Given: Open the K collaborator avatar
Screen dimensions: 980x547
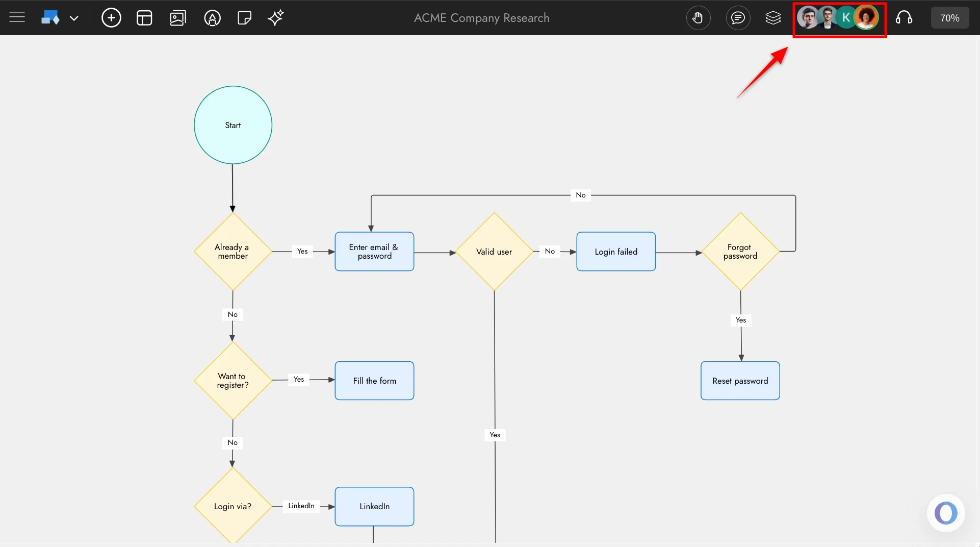Looking at the screenshot, I should 845,17.
